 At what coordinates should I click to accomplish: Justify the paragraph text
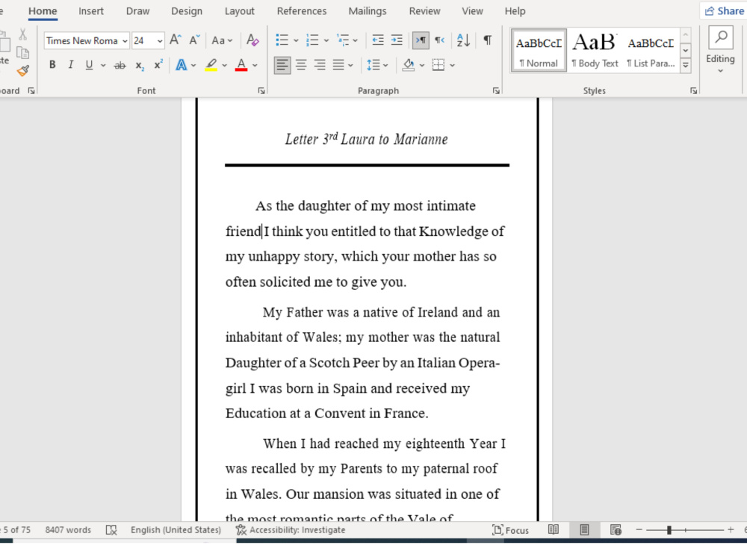(338, 65)
